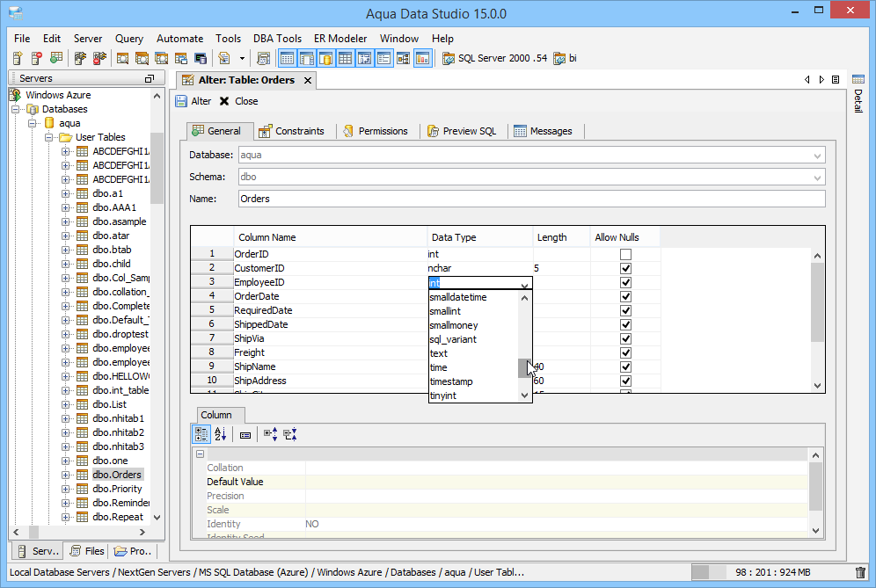Image resolution: width=876 pixels, height=588 pixels.
Task: Click the data type list scrollbar thumb
Action: (x=524, y=368)
